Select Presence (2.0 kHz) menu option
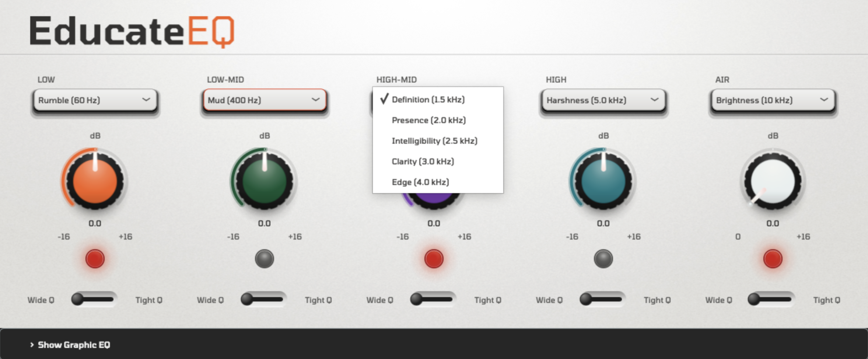Viewport: 868px width, 359px height. pyautogui.click(x=438, y=120)
